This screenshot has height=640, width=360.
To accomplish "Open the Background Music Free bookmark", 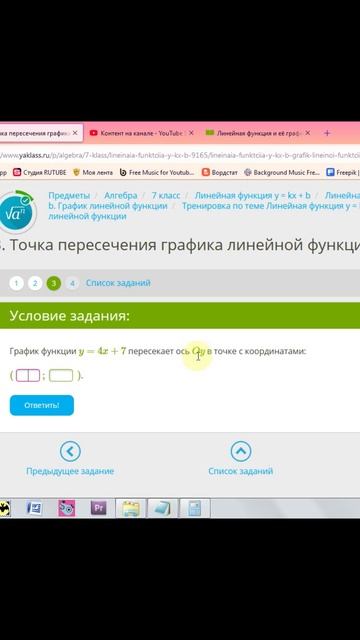I will (x=282, y=173).
